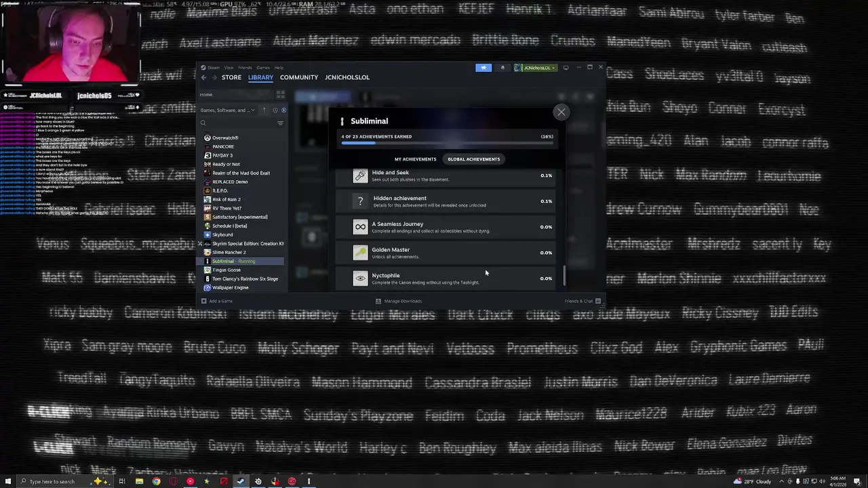Switch to Big Picture mode icon
Image resolution: width=868 pixels, height=488 pixels.
(x=566, y=68)
